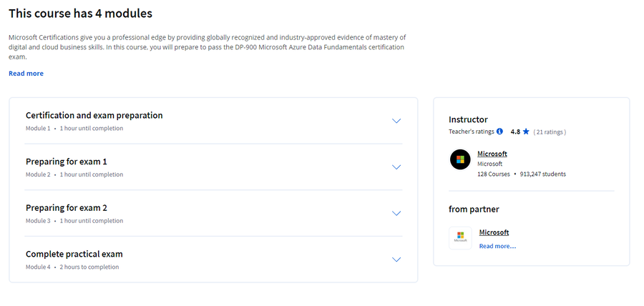Click the 913,247 students text
Image resolution: width=644 pixels, height=306 pixels.
(x=543, y=174)
